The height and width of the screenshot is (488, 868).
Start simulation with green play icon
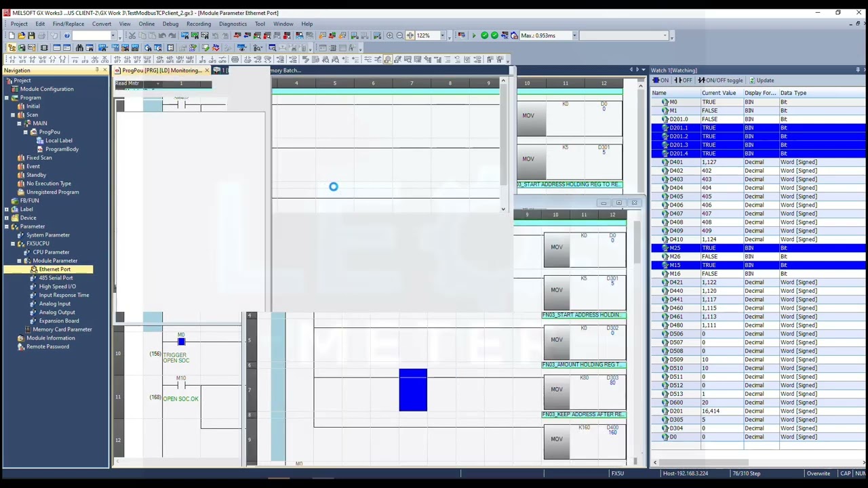pyautogui.click(x=474, y=36)
